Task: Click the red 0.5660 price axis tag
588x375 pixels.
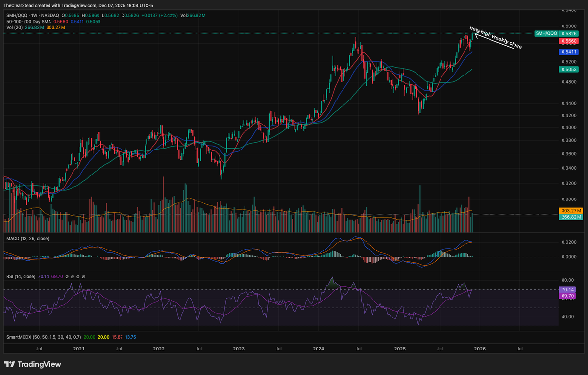Action: 569,42
